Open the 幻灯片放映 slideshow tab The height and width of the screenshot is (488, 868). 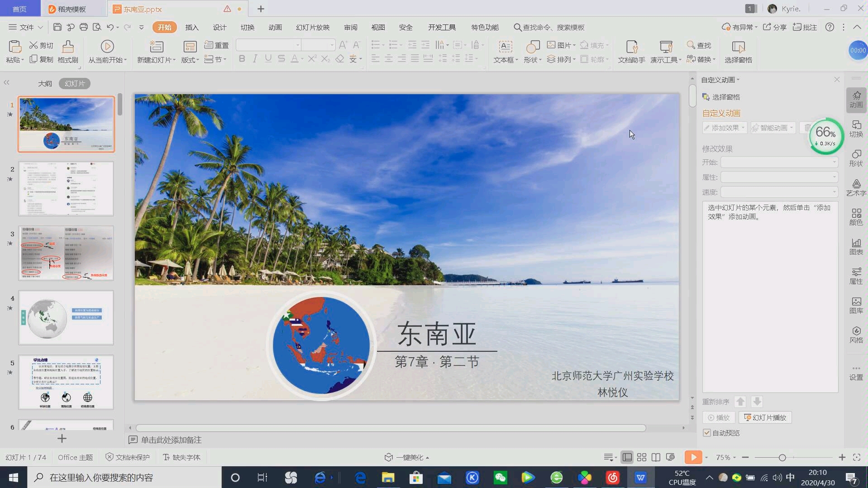coord(312,27)
